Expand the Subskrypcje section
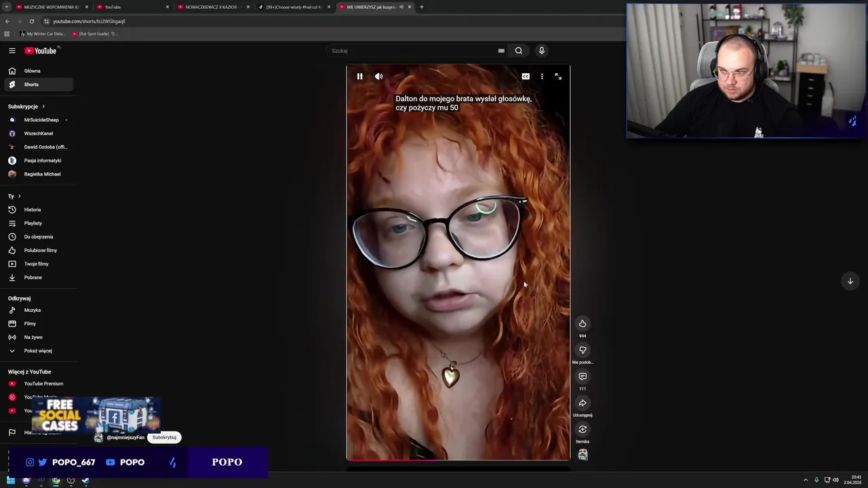 26,106
